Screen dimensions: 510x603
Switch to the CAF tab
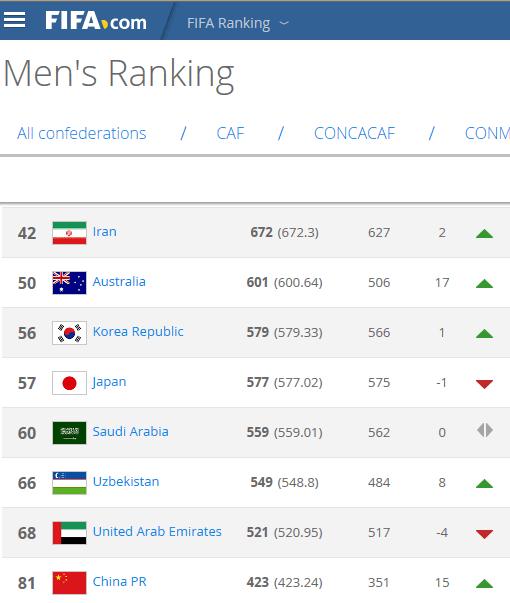click(x=230, y=133)
